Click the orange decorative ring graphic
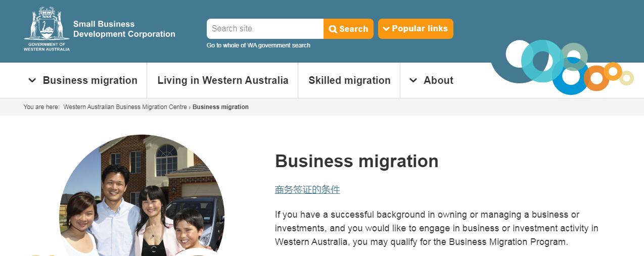 coord(596,78)
